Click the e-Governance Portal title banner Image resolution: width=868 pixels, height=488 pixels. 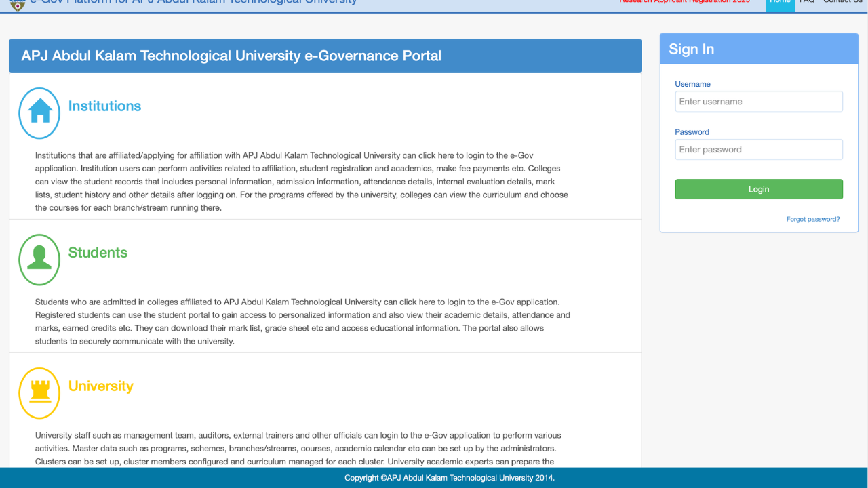[x=325, y=56]
